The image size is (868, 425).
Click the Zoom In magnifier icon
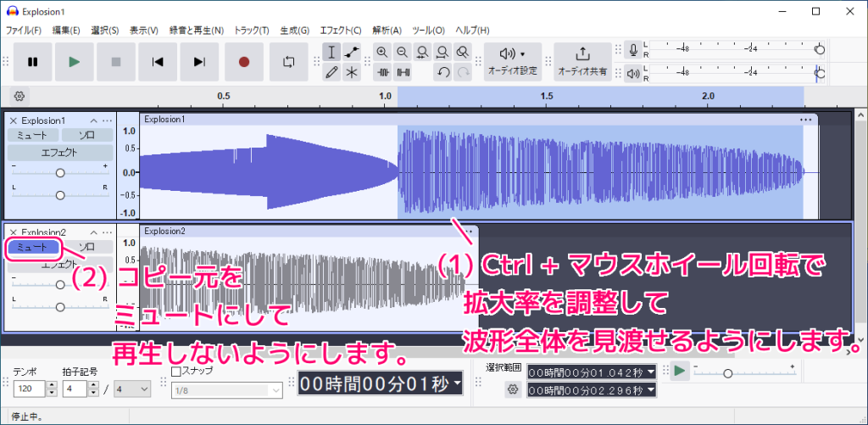tap(382, 52)
